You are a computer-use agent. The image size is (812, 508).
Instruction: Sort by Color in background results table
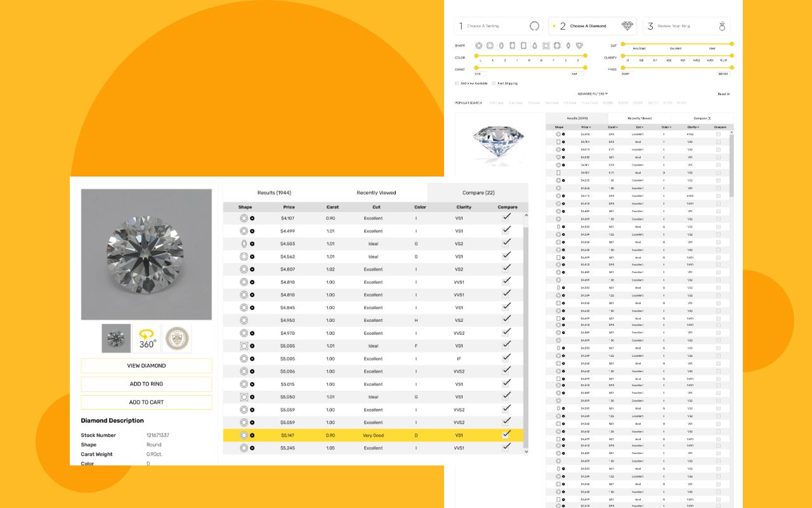coord(666,127)
